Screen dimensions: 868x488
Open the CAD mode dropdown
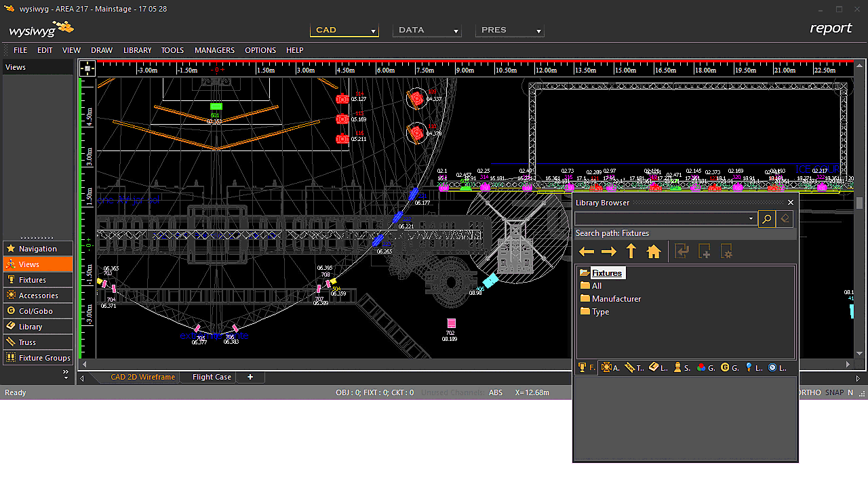tap(344, 30)
